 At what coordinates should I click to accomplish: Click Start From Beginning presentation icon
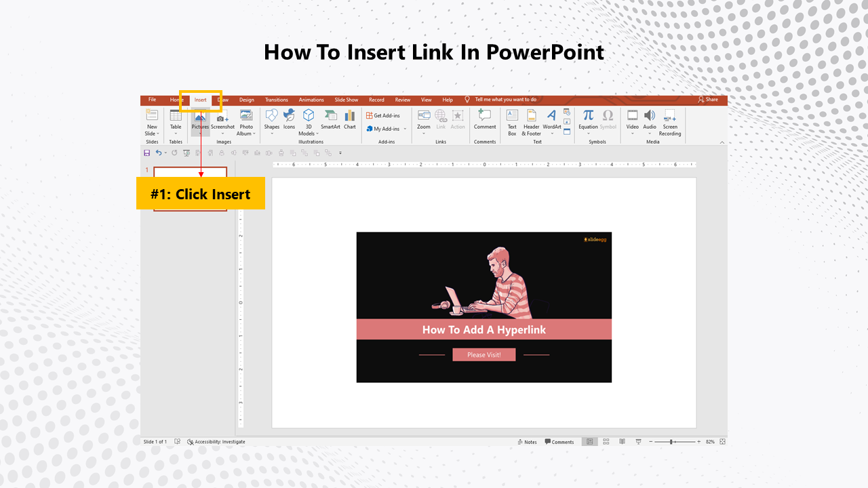pyautogui.click(x=187, y=153)
